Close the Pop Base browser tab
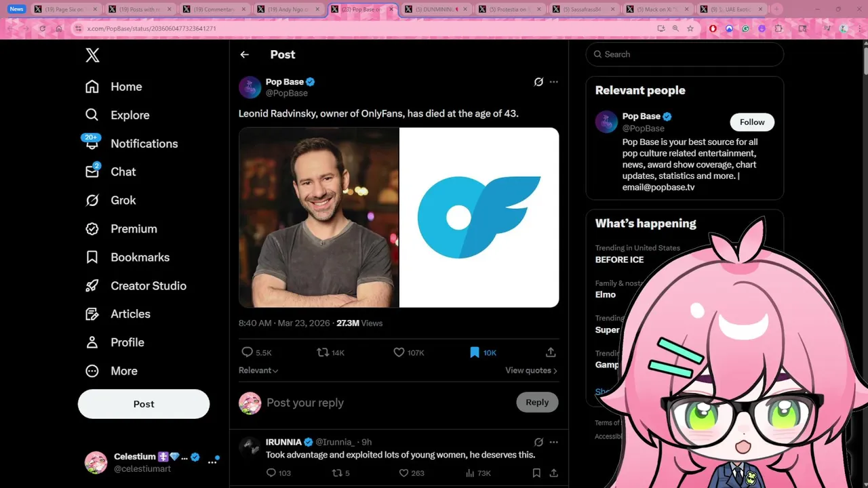The height and width of the screenshot is (488, 868). tap(391, 9)
